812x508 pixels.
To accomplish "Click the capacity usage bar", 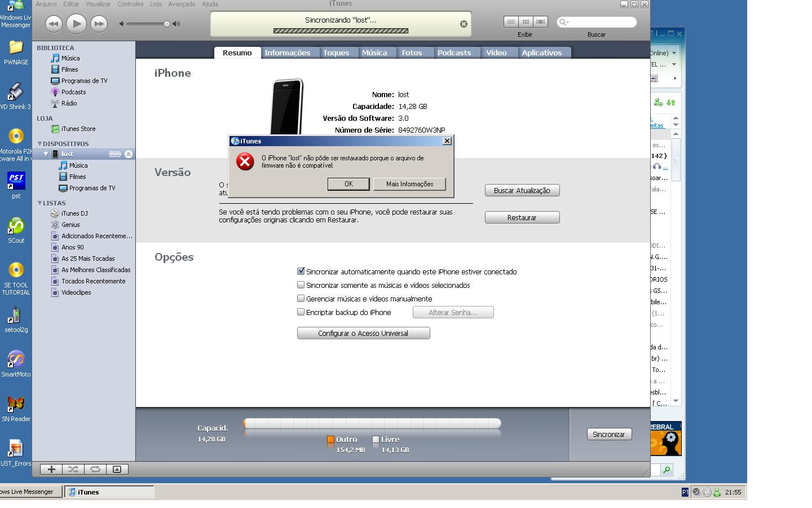I will click(372, 423).
